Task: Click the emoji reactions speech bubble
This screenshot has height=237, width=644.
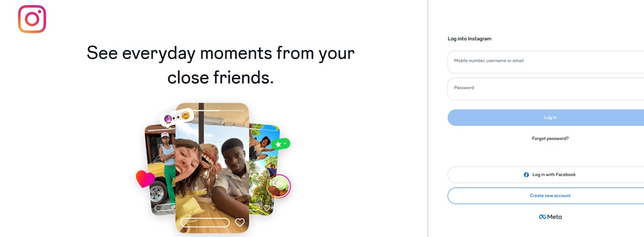Action: pos(177,118)
